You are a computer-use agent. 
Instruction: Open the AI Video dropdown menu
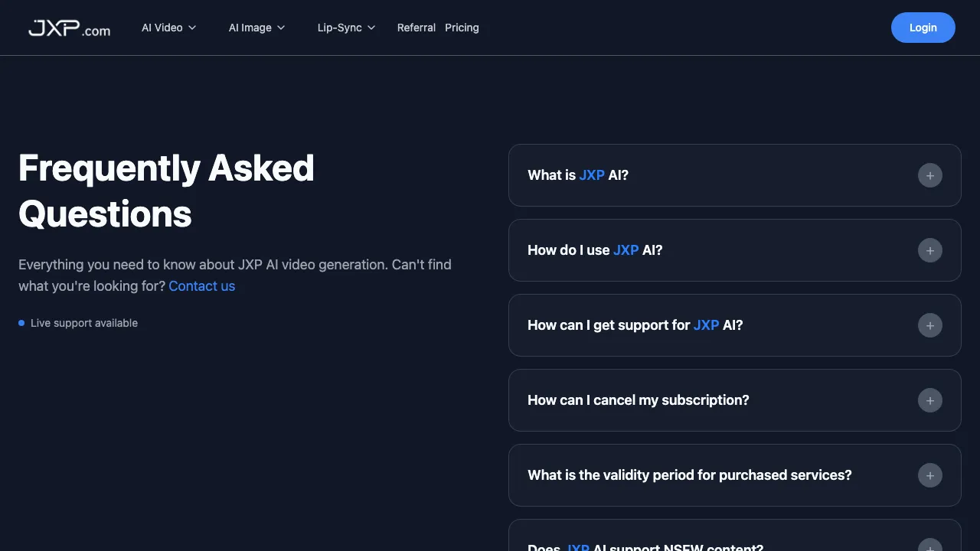[x=168, y=28]
